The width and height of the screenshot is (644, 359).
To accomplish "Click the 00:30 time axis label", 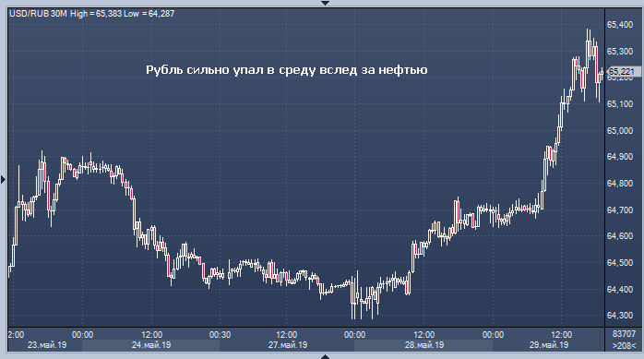I will [220, 335].
